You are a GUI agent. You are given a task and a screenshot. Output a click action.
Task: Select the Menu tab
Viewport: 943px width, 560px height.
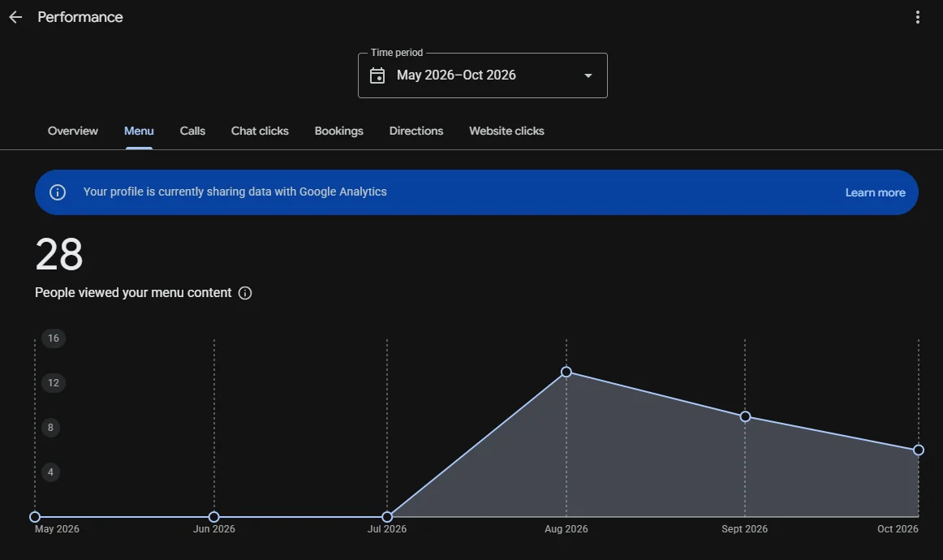139,131
